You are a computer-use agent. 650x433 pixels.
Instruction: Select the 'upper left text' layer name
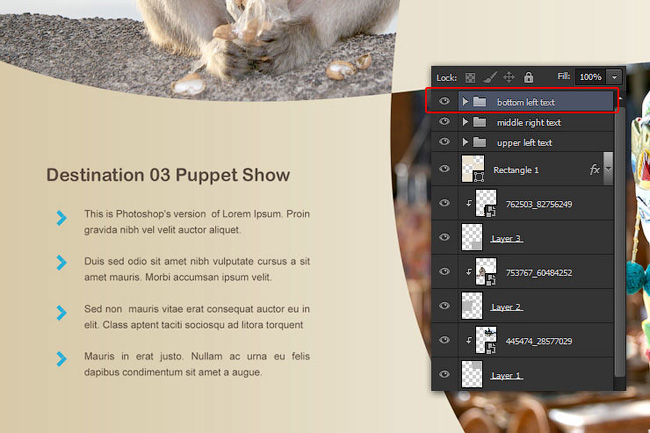click(x=524, y=143)
